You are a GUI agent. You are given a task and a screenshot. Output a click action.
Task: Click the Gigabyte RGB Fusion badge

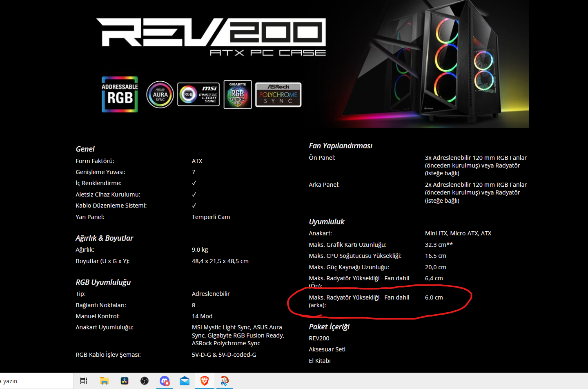pos(238,94)
